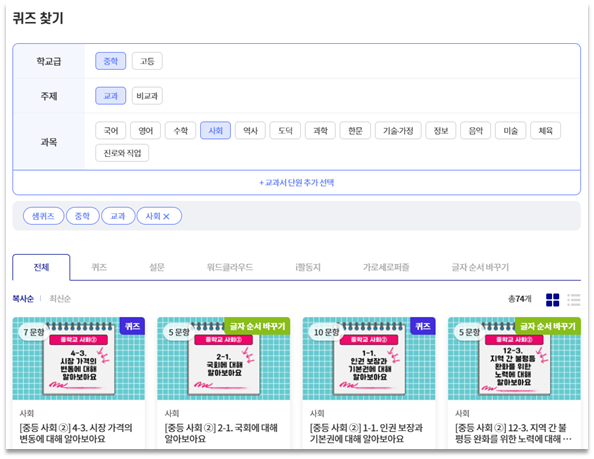
Task: Open the 글자 순서 바꾸기 tab
Action: [x=480, y=267]
